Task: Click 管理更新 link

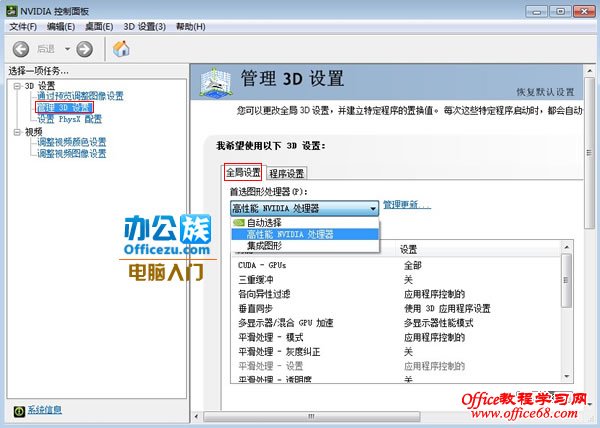Action: pos(407,205)
